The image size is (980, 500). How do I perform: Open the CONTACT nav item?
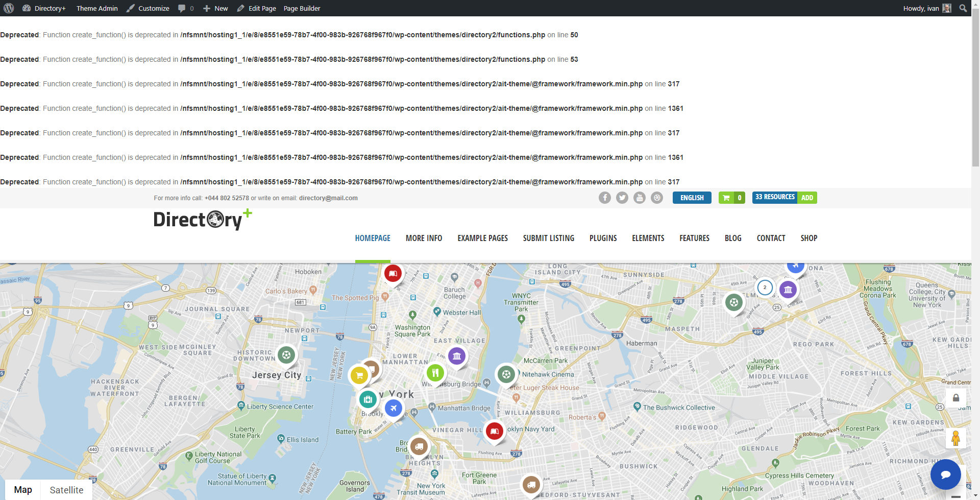click(x=771, y=238)
